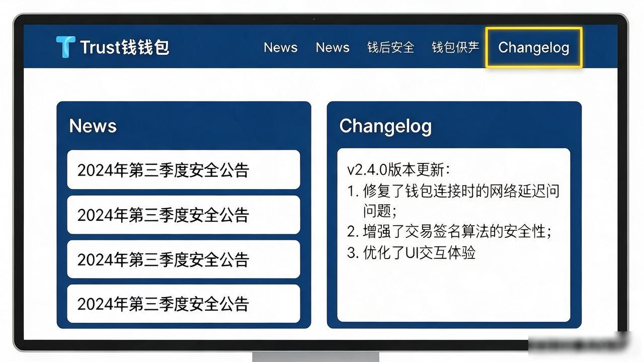Select changelog entry 优化了UI交互体验

pyautogui.click(x=411, y=252)
